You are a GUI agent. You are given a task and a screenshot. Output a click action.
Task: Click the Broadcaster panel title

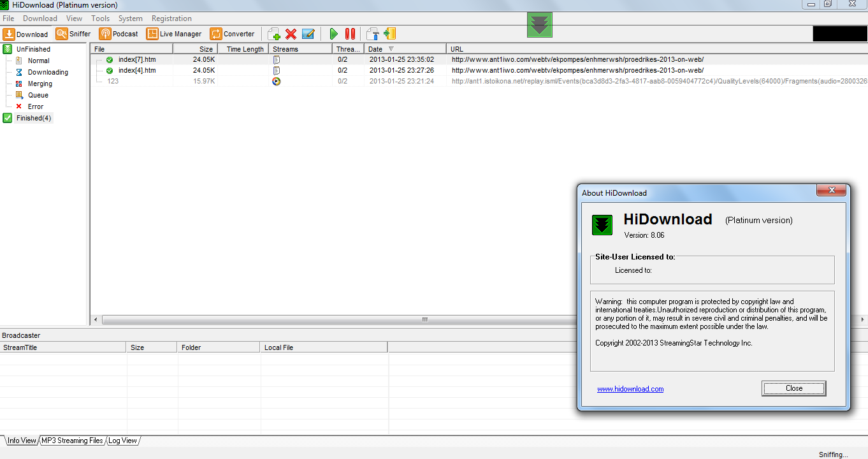coord(21,335)
